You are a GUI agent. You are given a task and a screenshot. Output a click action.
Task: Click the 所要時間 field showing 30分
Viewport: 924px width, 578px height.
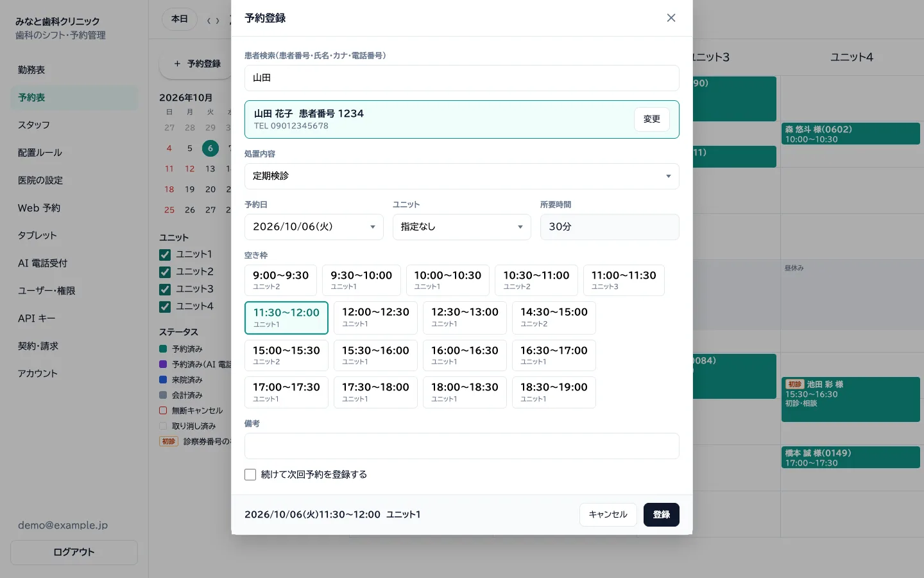click(609, 227)
